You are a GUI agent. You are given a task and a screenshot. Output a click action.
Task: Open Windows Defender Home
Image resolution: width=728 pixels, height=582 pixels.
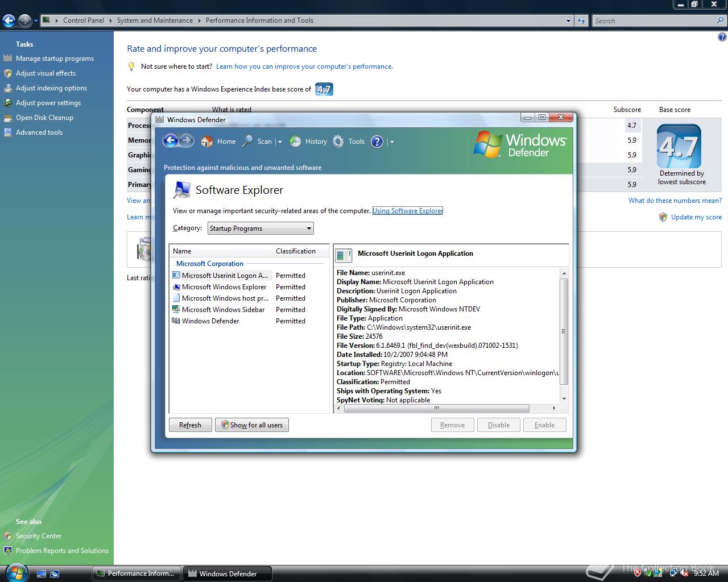click(218, 142)
